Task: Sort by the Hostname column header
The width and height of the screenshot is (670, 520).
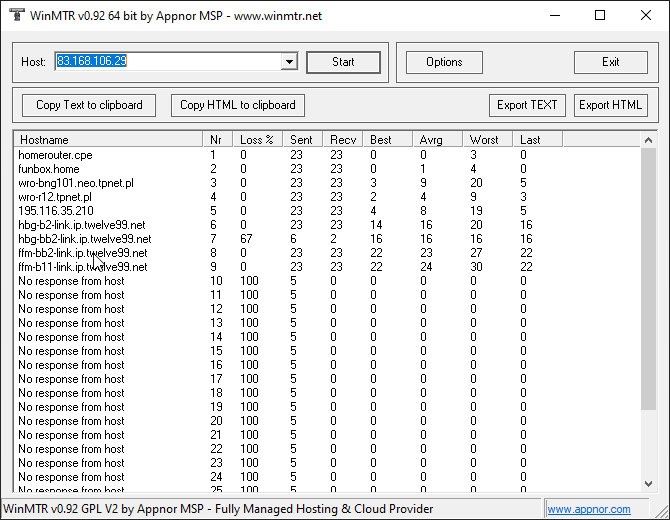Action: [108, 139]
